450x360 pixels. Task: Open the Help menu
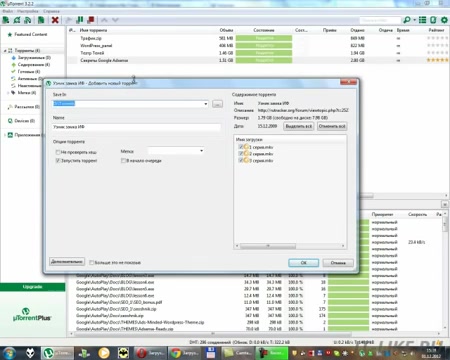click(x=51, y=11)
